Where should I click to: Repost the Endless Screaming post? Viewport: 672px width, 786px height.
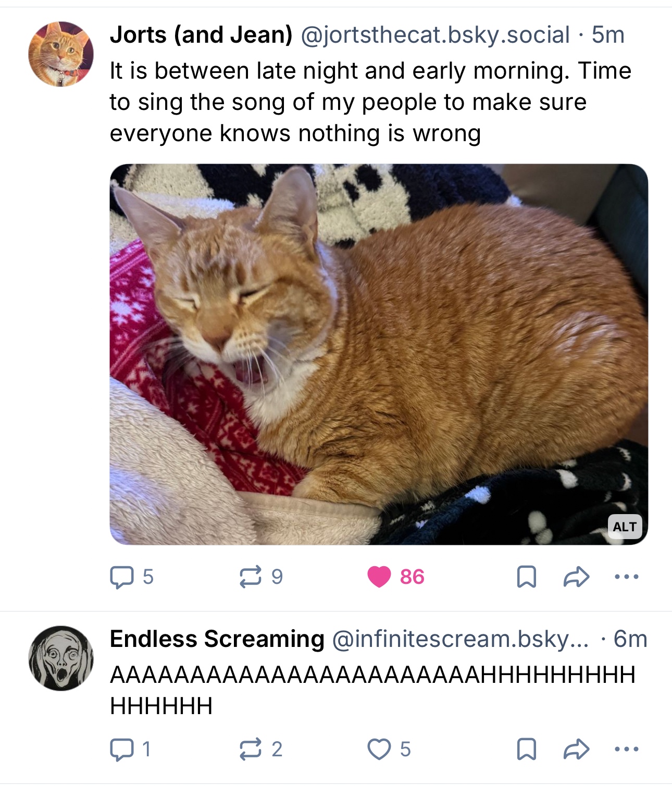tap(251, 750)
